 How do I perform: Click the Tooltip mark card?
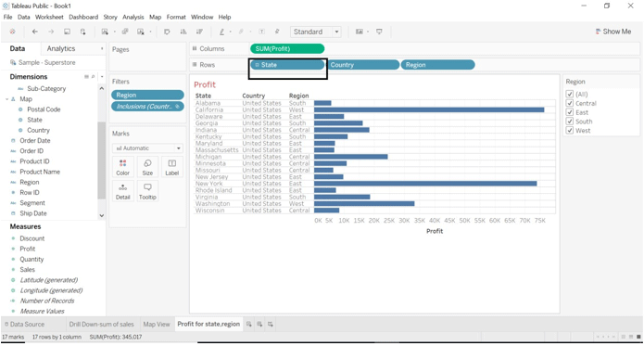pos(147,191)
